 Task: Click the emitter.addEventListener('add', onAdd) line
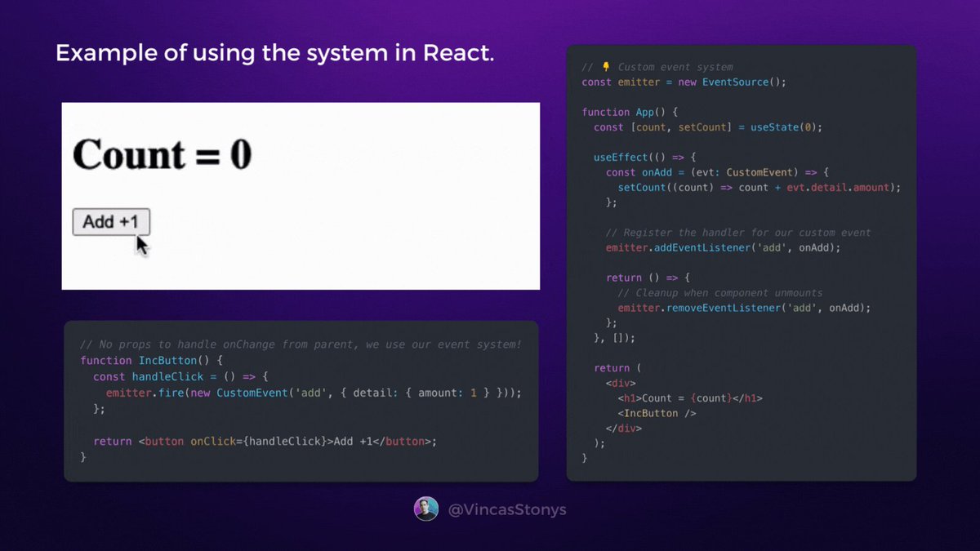(x=723, y=247)
